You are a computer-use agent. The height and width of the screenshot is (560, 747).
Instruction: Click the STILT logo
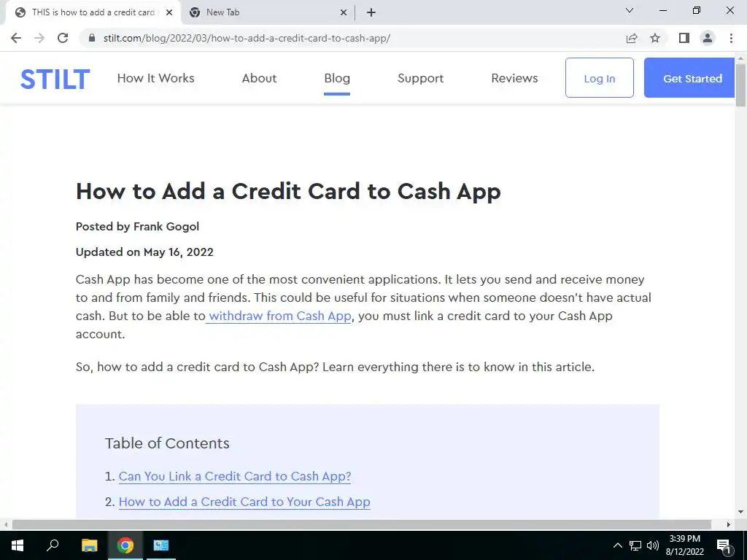coord(55,79)
